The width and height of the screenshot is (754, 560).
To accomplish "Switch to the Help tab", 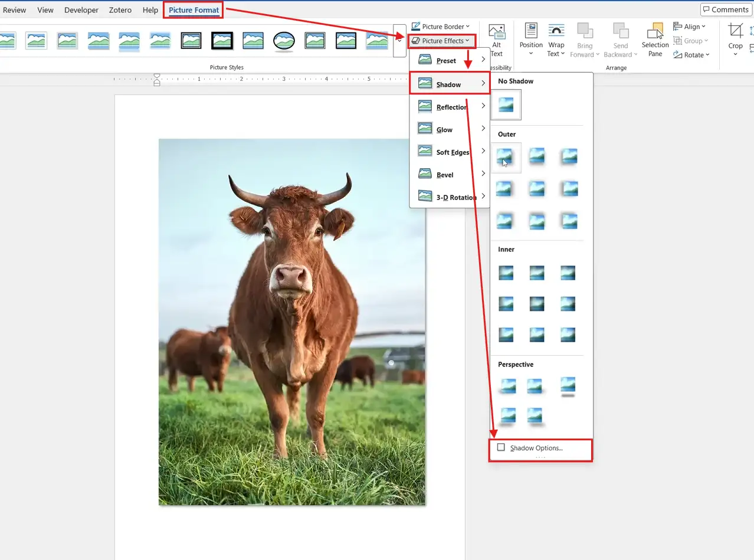I will click(150, 10).
